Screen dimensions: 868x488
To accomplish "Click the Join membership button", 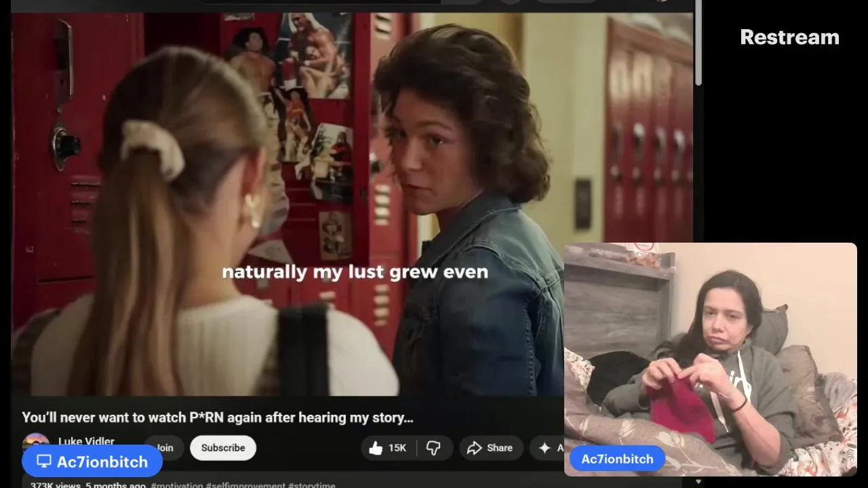I will (164, 448).
